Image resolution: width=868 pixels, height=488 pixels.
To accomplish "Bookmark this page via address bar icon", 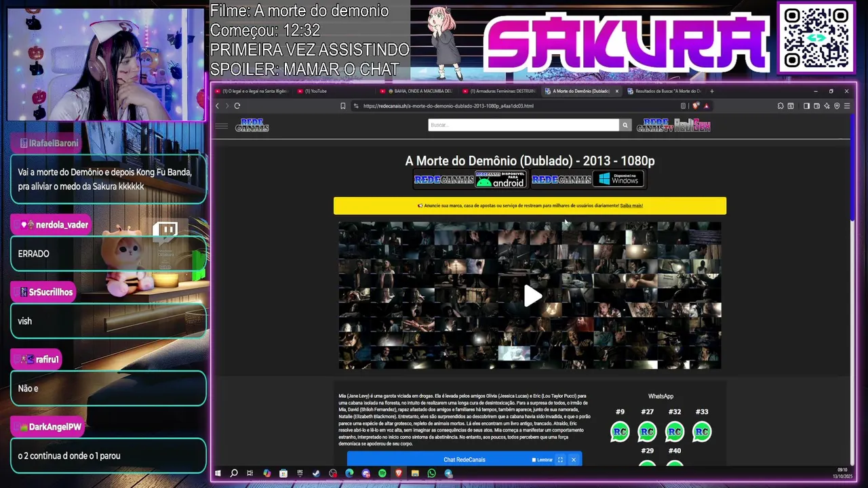I will (343, 106).
